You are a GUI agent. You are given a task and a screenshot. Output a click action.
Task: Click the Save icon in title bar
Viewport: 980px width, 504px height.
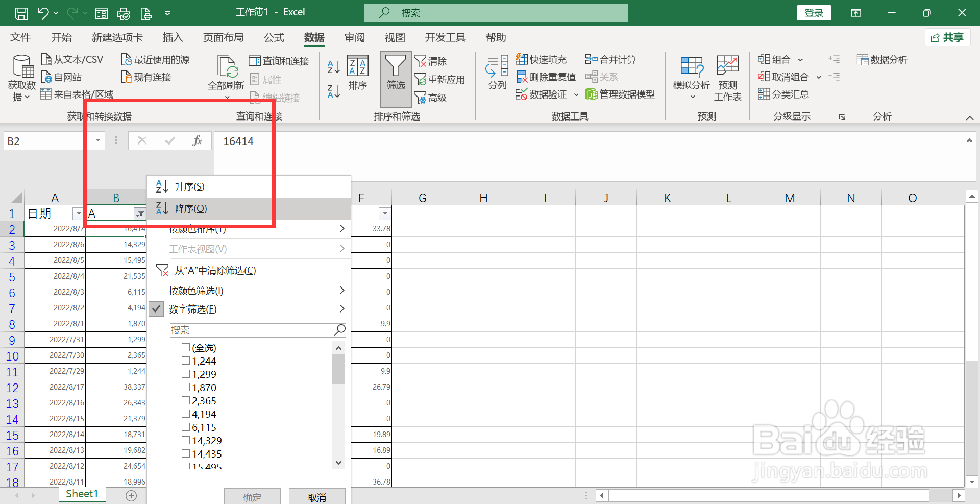(x=21, y=13)
